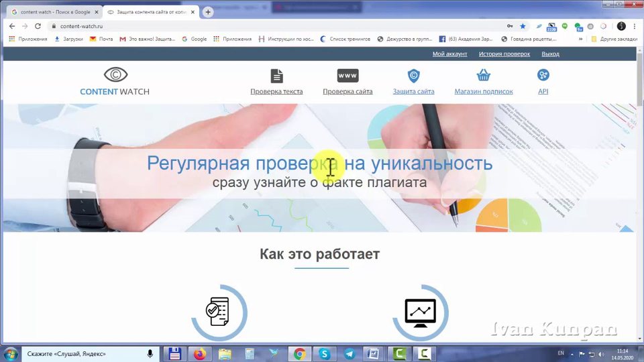Open Проверка текста menu link
This screenshot has height=362, width=644.
(x=276, y=92)
